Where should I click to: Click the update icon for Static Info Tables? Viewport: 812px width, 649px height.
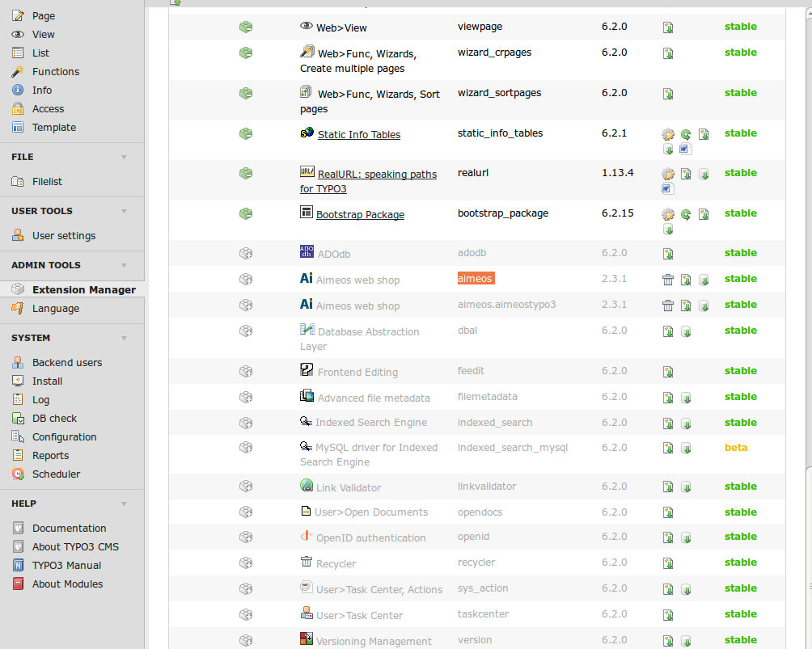coord(686,134)
